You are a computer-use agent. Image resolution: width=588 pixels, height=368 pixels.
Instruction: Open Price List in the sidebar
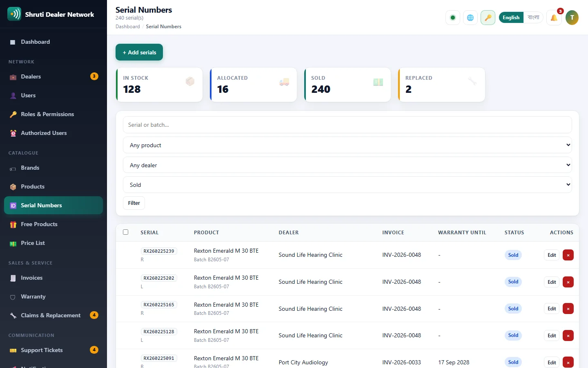coord(53,243)
